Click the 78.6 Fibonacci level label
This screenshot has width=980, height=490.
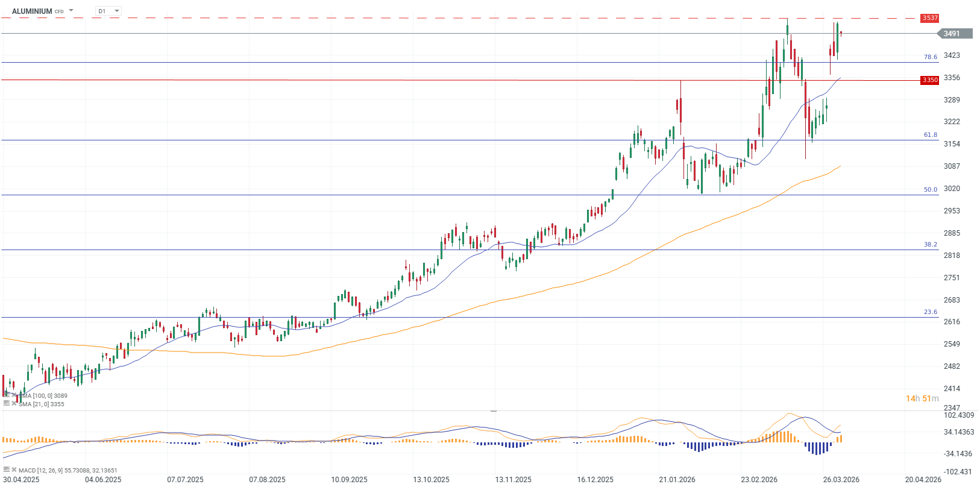click(931, 57)
